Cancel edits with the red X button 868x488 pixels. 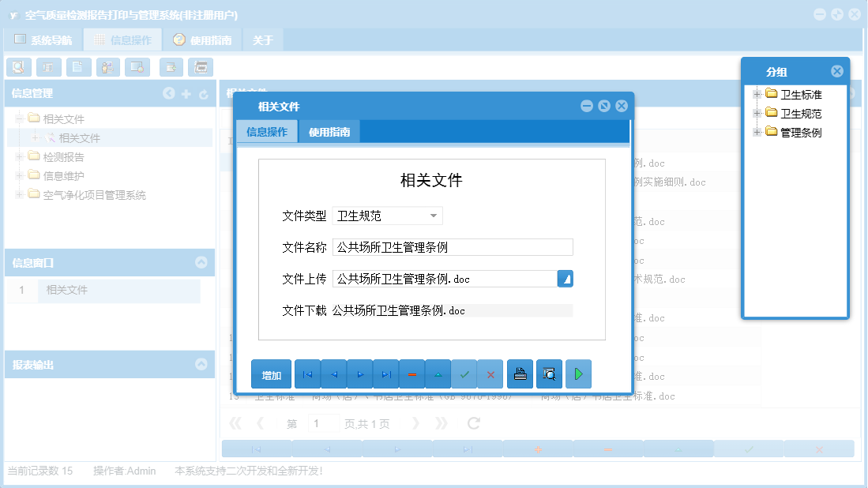pos(490,374)
